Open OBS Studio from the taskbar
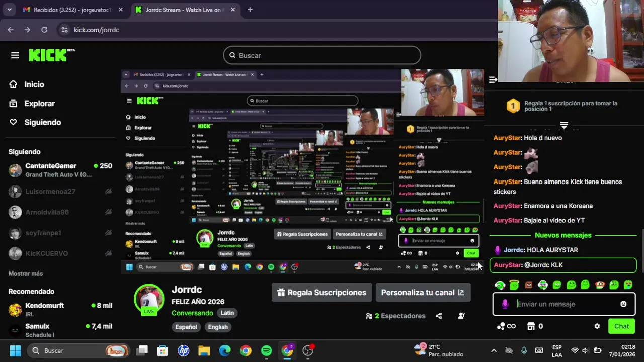Viewport: 644px width, 362px height. [308, 351]
